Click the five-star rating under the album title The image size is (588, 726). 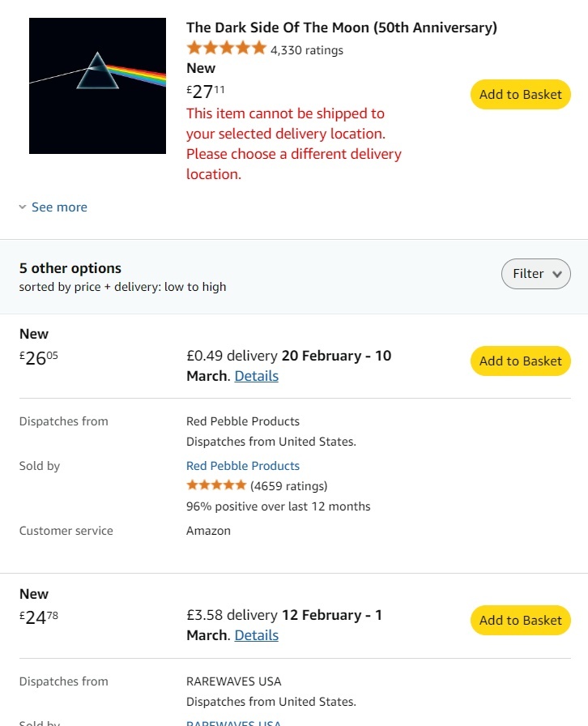point(227,48)
